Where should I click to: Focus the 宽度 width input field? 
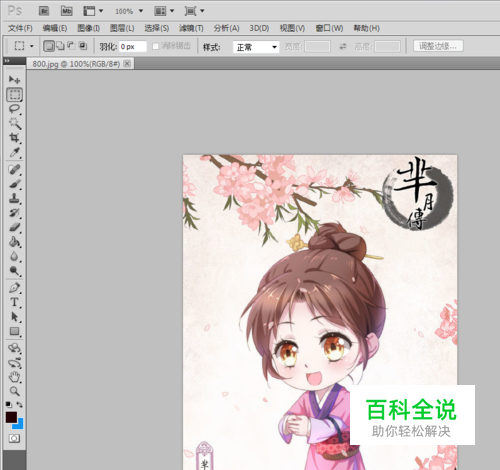(x=317, y=47)
